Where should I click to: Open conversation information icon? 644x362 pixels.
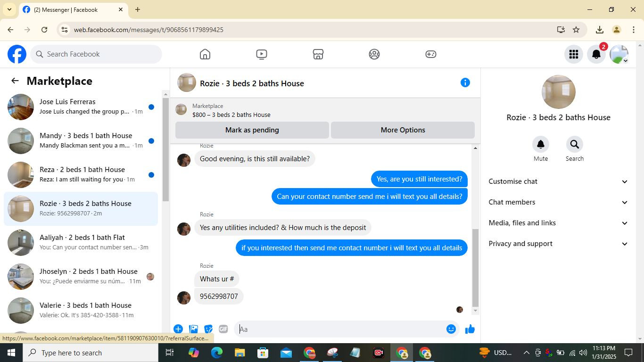(x=465, y=83)
